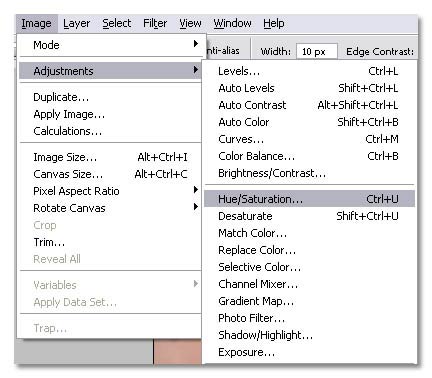Select Exposure adjustment
This screenshot has height=378, width=432.
309,352
